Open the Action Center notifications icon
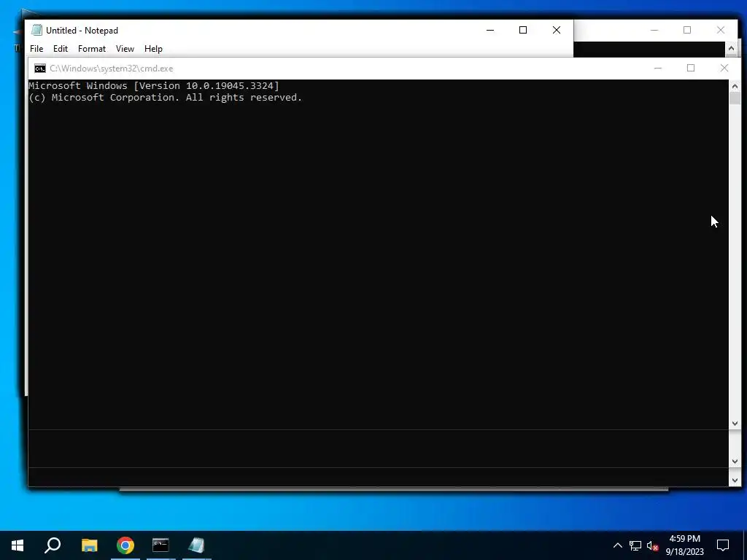Image resolution: width=747 pixels, height=560 pixels. 723,545
